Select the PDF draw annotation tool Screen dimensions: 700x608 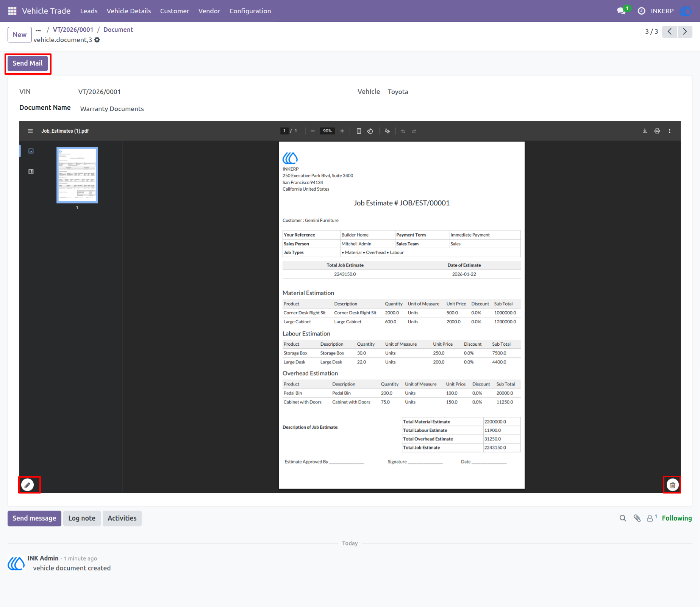(387, 131)
